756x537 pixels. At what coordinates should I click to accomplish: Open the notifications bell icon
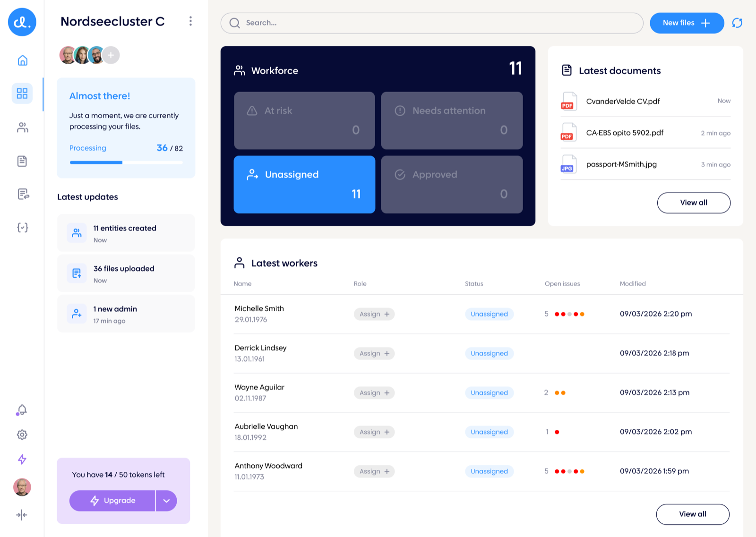click(22, 410)
